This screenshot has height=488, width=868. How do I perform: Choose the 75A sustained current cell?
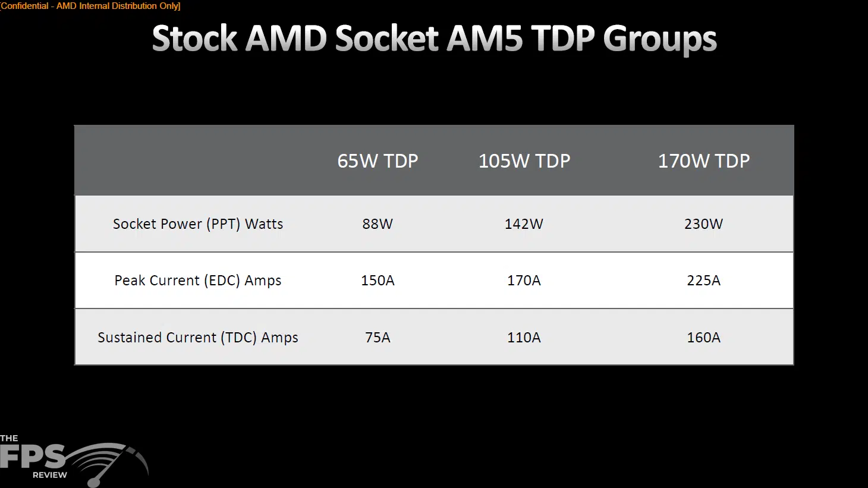tap(378, 338)
